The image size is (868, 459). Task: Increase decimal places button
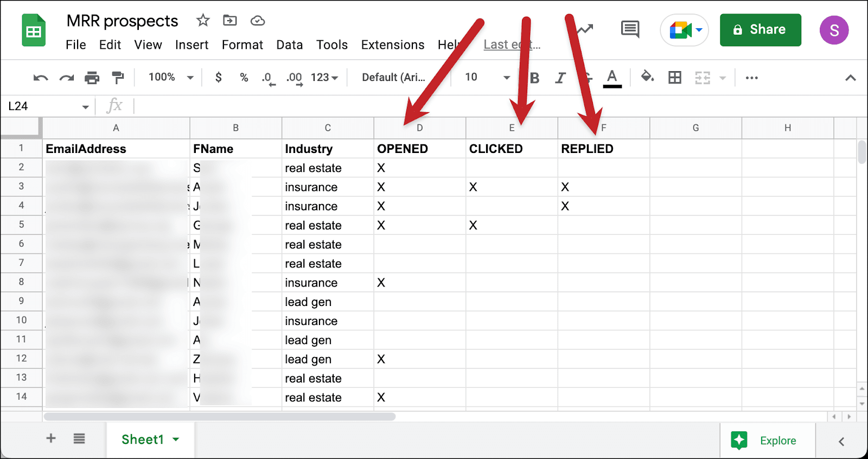coord(295,79)
